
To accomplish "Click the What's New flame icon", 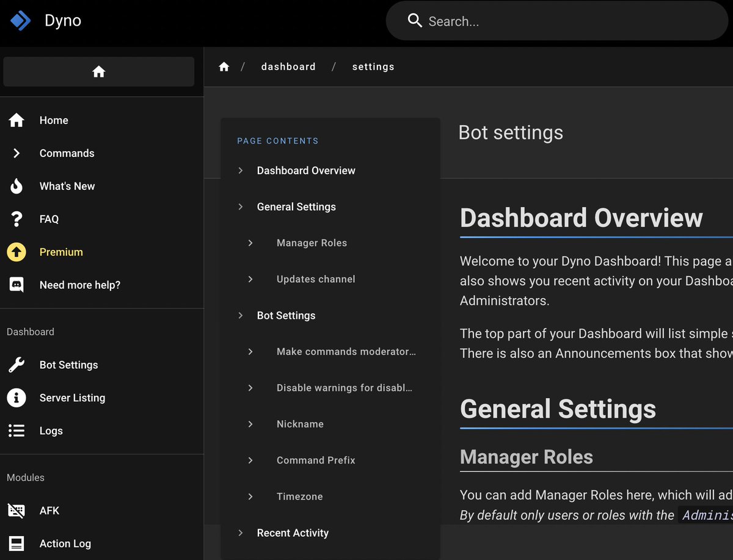I will tap(16, 186).
